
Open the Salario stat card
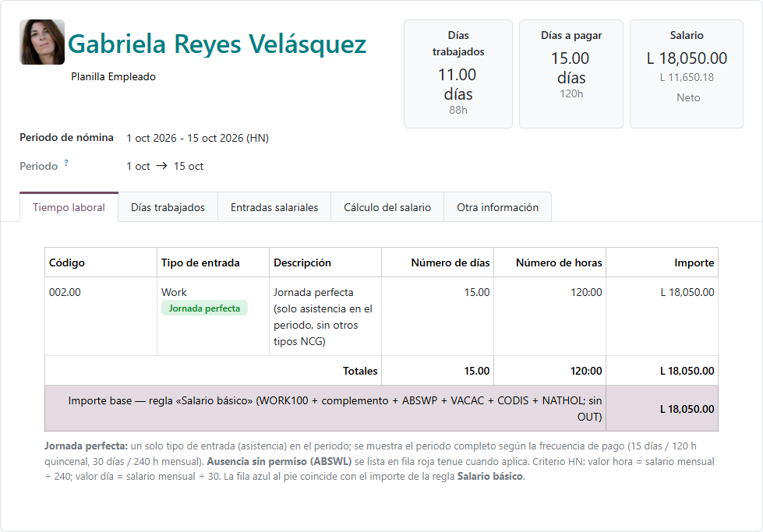[x=686, y=74]
